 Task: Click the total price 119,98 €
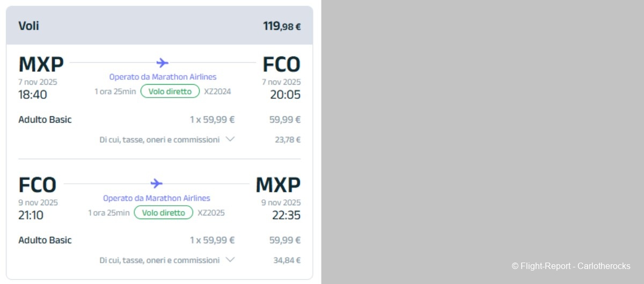[x=282, y=26]
